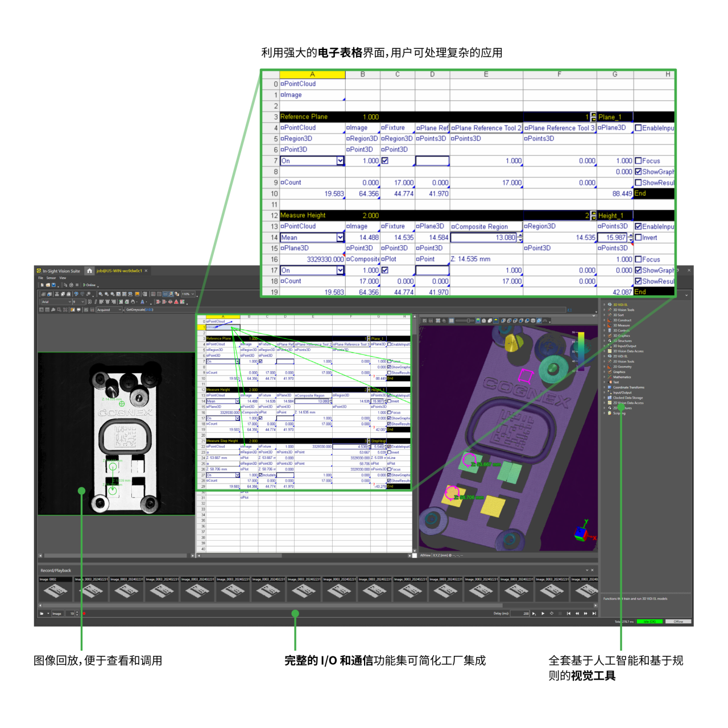Screen dimensions: 728x728
Task: Select Mathematics in the toolbox tree
Action: (622, 377)
